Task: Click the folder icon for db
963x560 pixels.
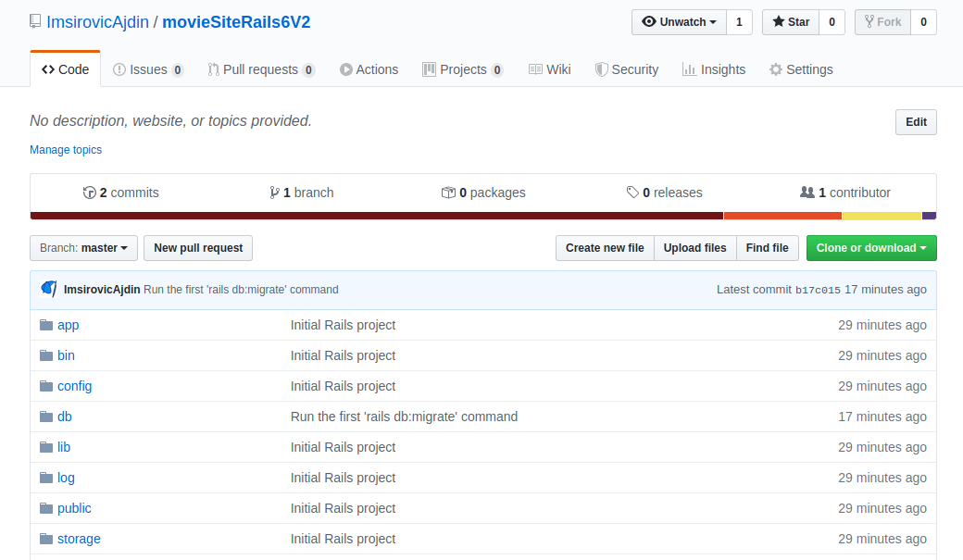Action: pos(46,417)
